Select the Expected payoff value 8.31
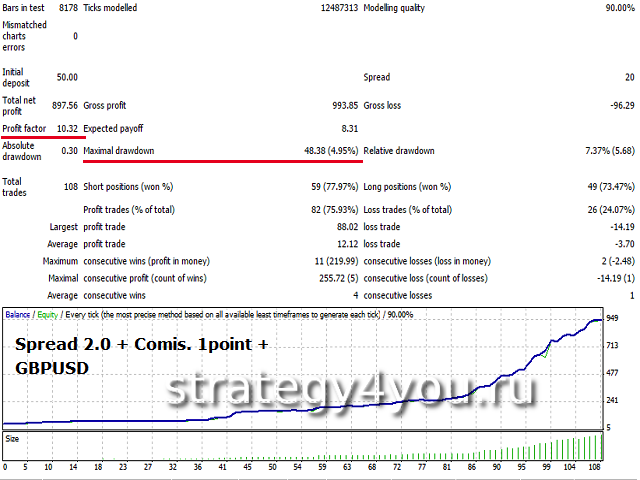640x480 pixels. [349, 128]
